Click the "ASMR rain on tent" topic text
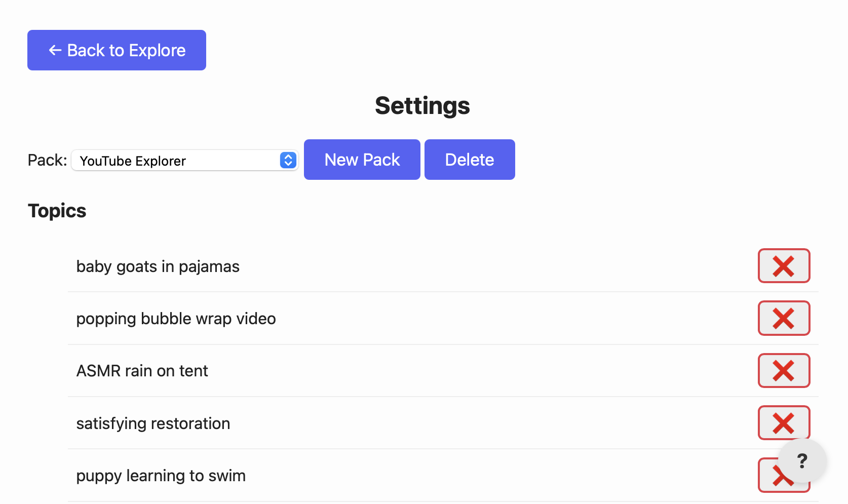Screen dimensions: 848x504 (x=142, y=370)
